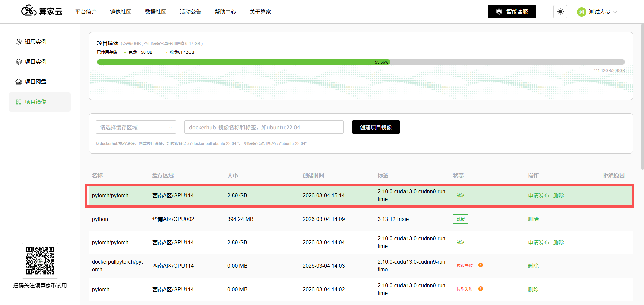Go to 帮助中心

225,12
